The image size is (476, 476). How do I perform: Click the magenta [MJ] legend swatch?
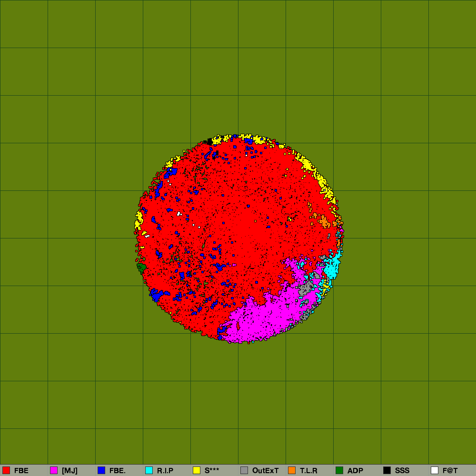tap(54, 470)
